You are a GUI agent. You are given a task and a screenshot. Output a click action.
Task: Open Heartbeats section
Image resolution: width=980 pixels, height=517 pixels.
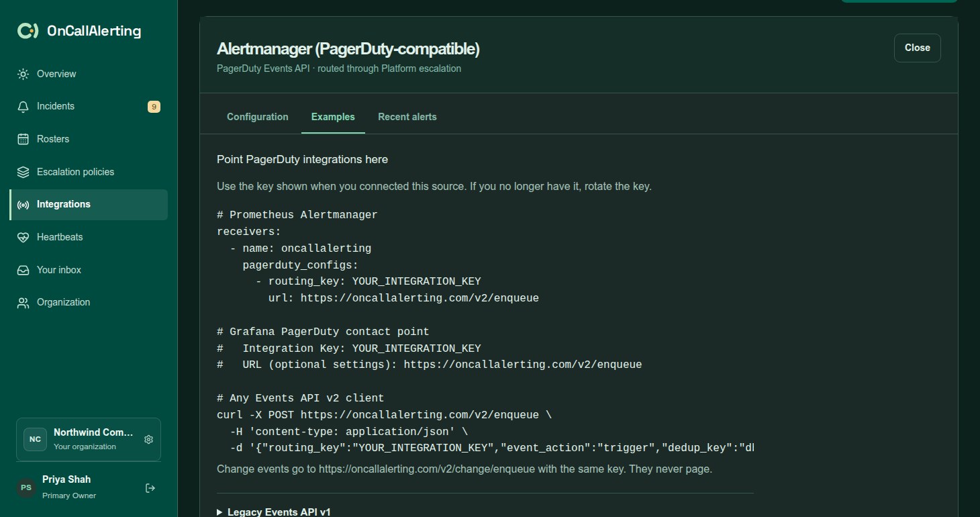[89, 237]
